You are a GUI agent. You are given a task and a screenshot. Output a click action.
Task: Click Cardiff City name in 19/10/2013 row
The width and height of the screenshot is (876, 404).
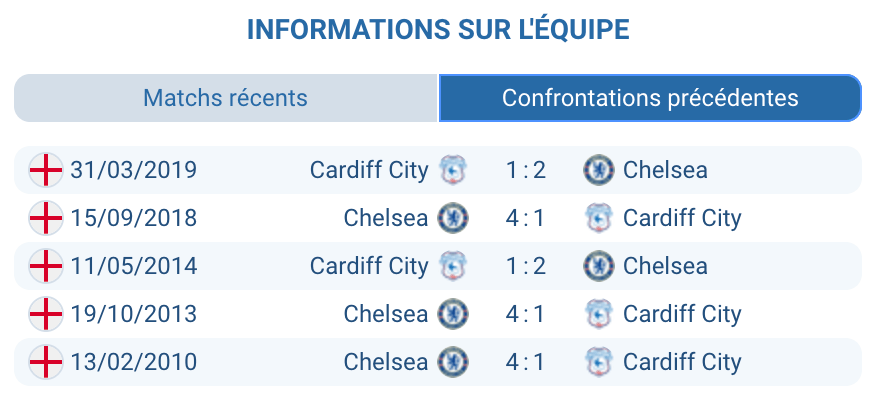682,314
